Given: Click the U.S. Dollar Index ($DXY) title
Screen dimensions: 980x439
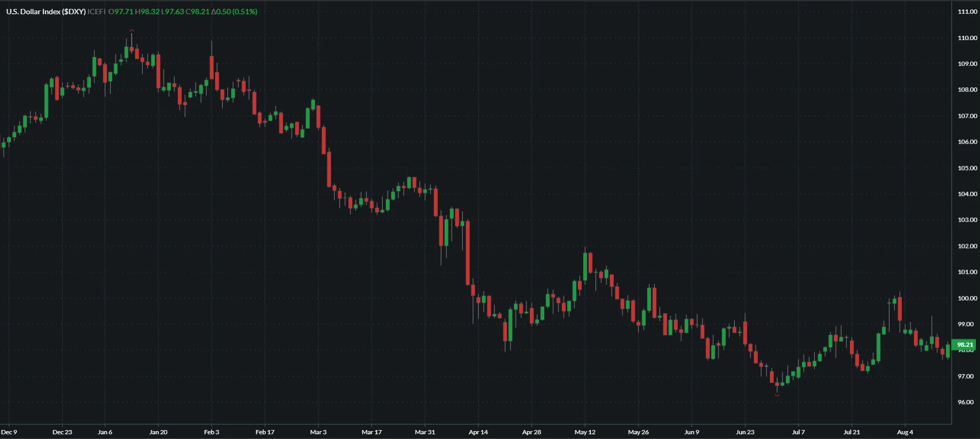Looking at the screenshot, I should 46,12.
